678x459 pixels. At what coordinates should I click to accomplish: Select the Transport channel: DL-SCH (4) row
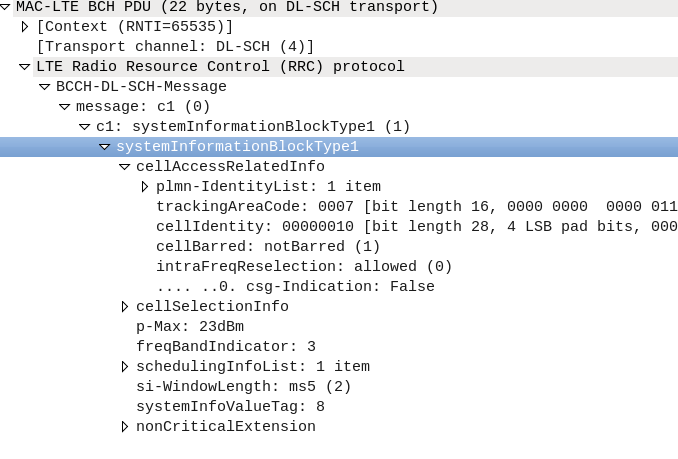tap(175, 47)
